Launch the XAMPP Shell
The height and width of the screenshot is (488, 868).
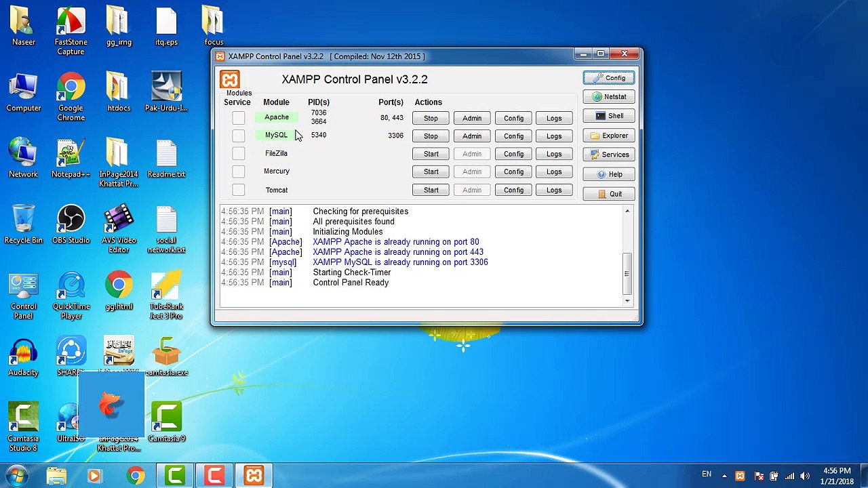[609, 116]
